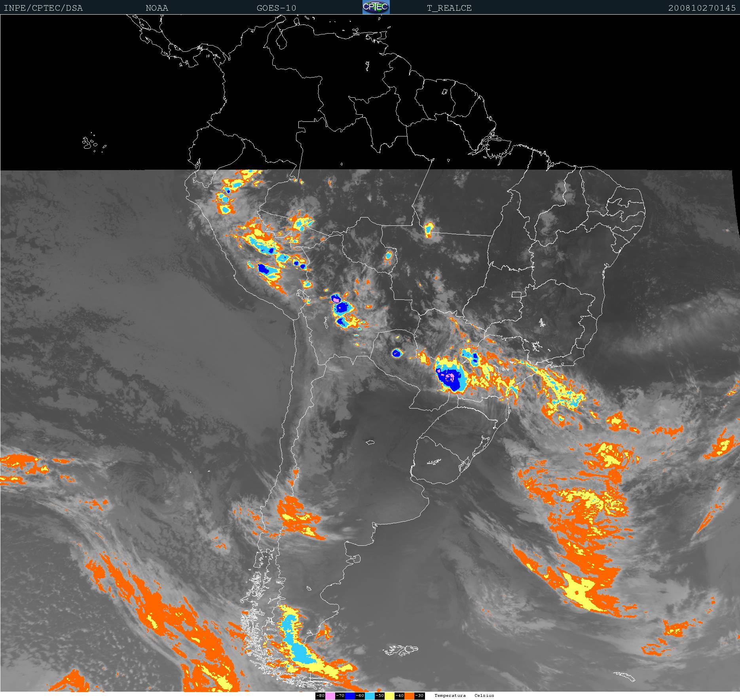Select the NOAA label in the header
The height and width of the screenshot is (700, 740).
pos(157,8)
